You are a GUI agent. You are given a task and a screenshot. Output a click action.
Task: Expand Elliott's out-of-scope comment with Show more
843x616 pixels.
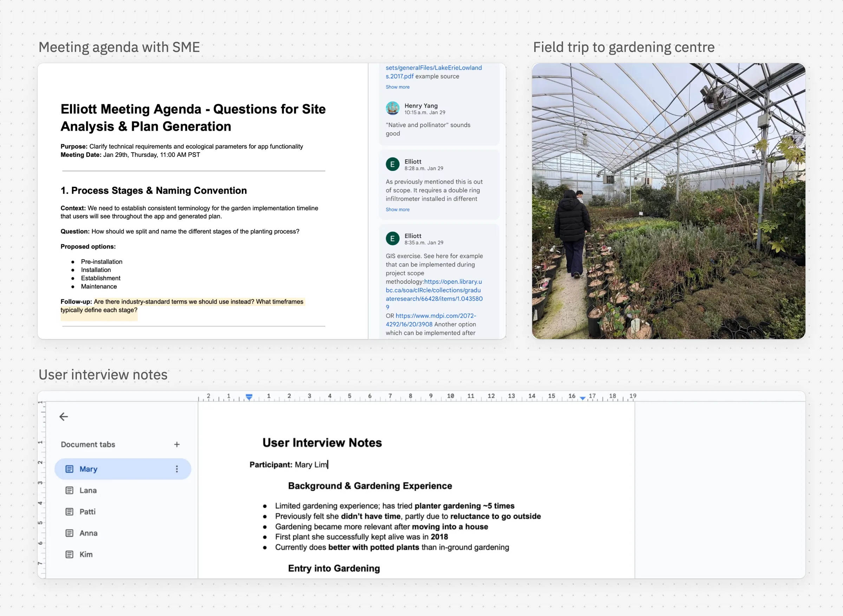click(397, 210)
